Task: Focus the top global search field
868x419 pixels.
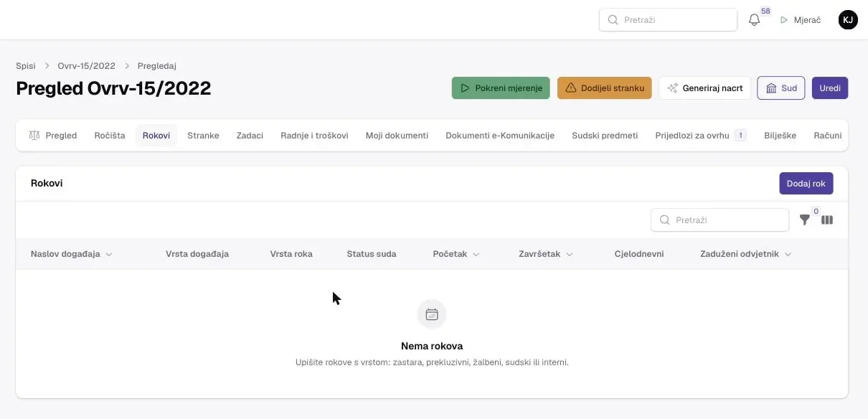Action: coord(668,20)
